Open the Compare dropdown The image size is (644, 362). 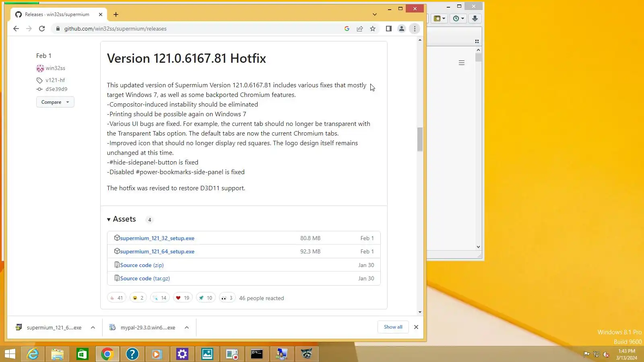55,102
